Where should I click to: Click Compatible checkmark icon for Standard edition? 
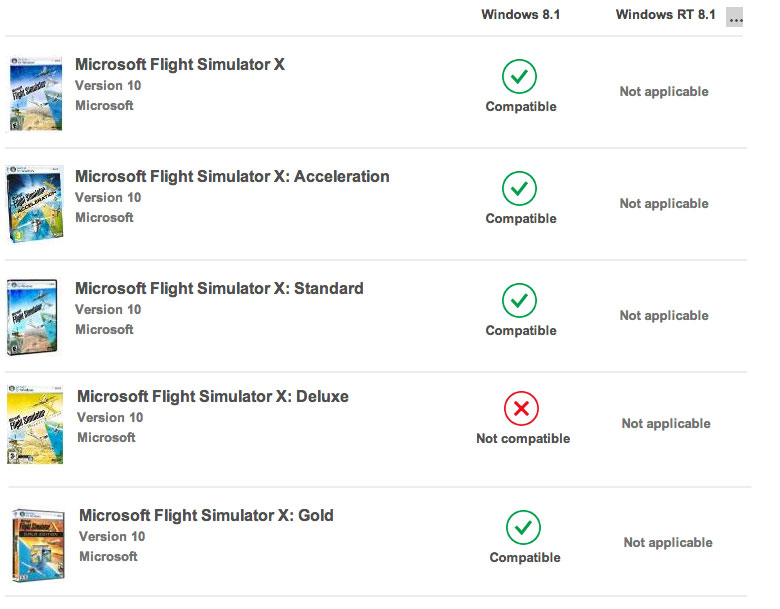click(519, 301)
